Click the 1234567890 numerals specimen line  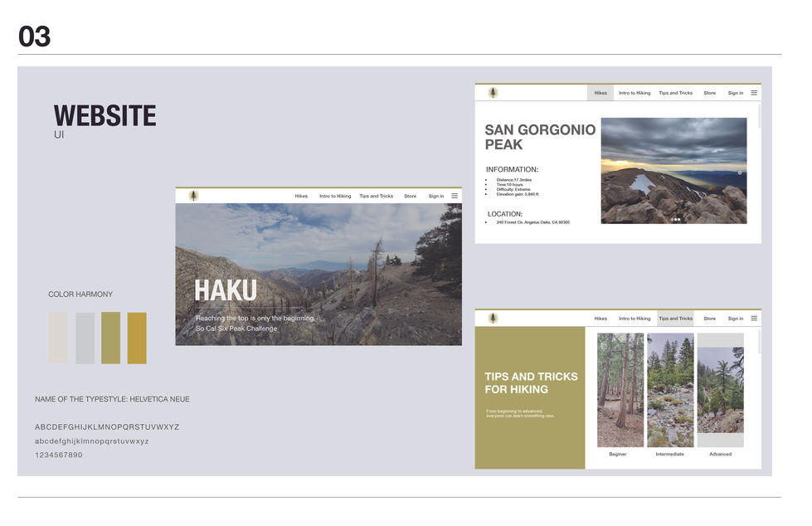pyautogui.click(x=59, y=455)
